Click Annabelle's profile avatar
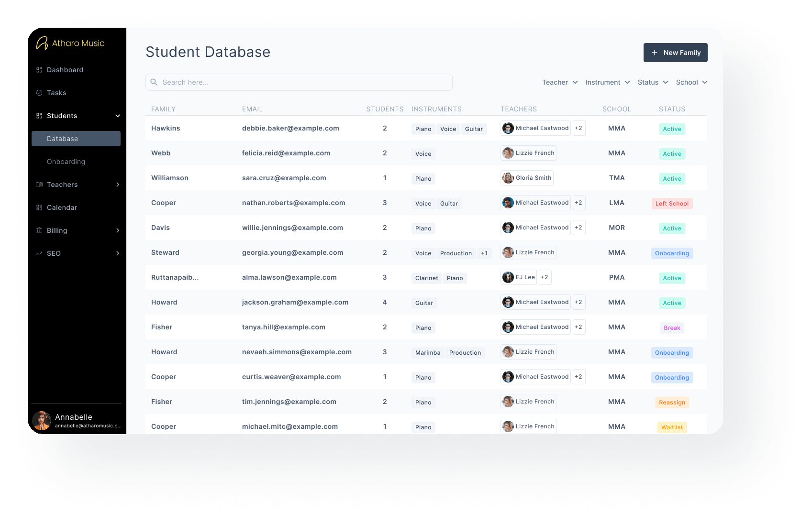 tap(42, 421)
